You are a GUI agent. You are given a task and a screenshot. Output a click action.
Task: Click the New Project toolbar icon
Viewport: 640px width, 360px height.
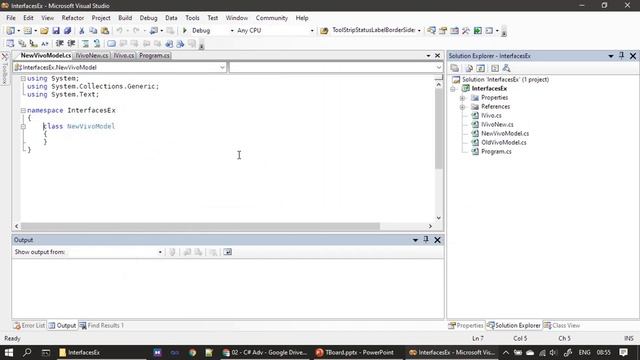[11, 31]
